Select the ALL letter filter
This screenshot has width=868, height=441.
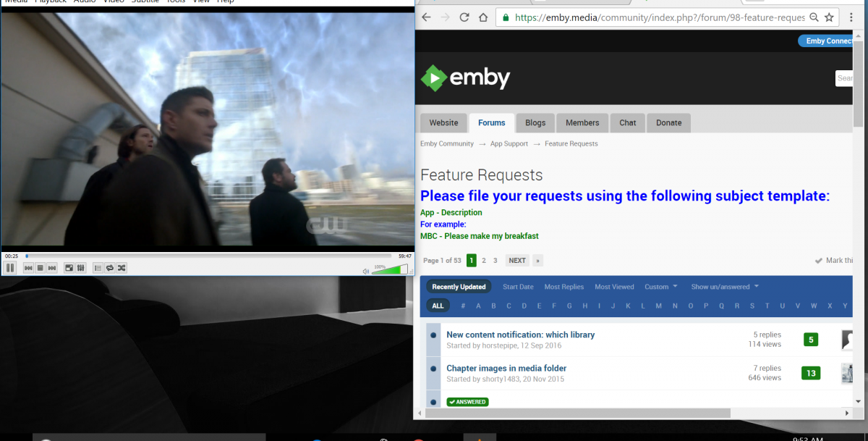[438, 306]
